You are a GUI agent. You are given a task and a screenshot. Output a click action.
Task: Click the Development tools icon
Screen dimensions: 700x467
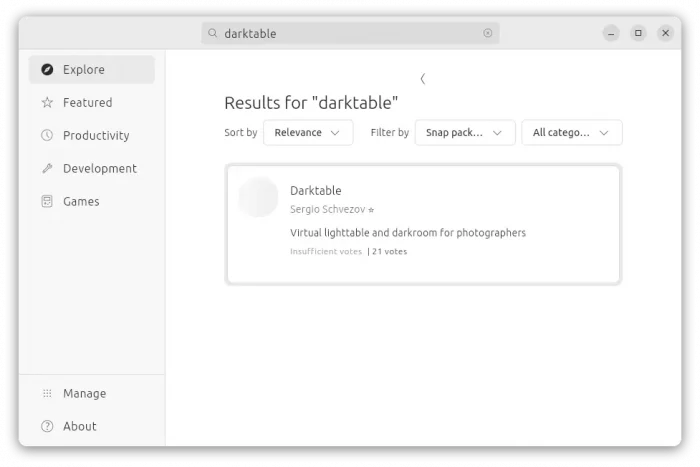click(47, 169)
